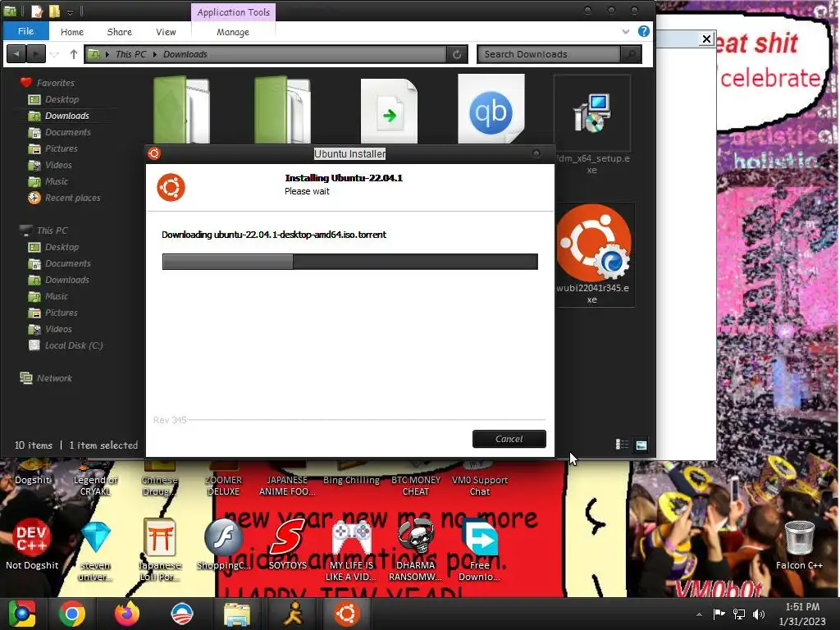
Task: Open the Manage ribbon tab
Action: [232, 32]
